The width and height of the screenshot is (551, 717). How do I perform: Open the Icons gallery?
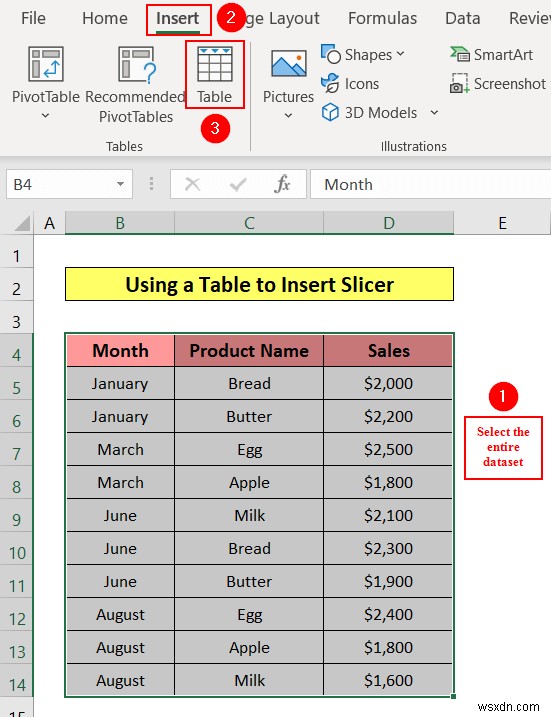[x=350, y=84]
